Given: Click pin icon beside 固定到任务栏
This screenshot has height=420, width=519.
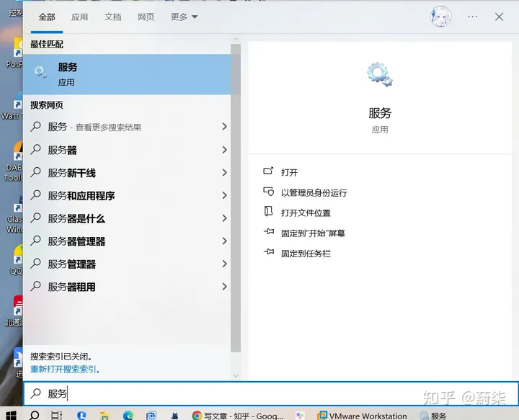Looking at the screenshot, I should pyautogui.click(x=269, y=251).
